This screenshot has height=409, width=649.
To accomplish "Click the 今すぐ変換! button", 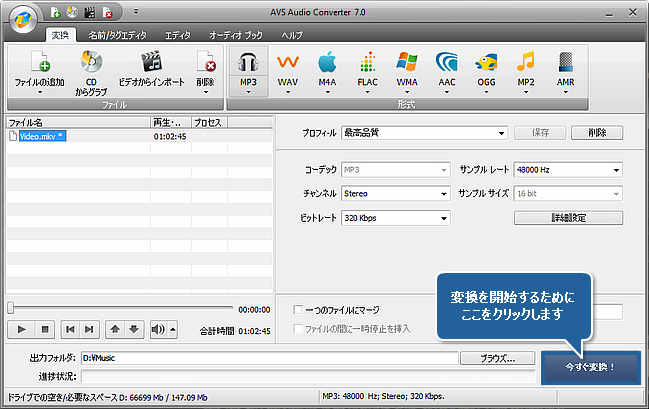I will [x=591, y=367].
